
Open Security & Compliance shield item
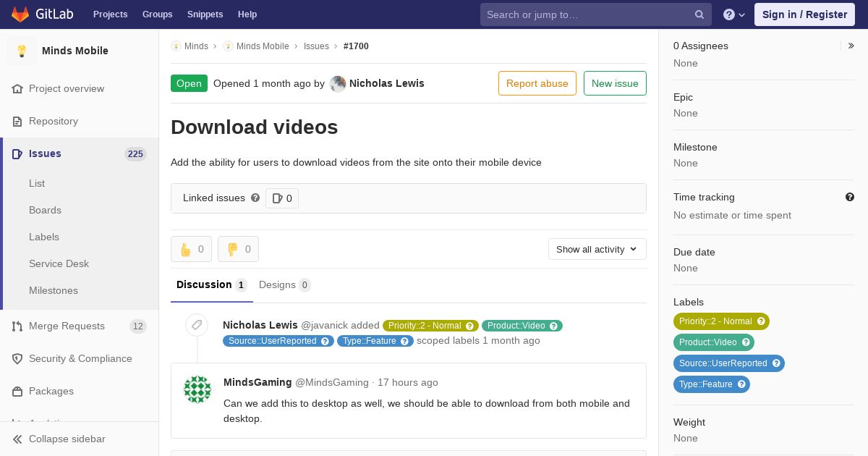(x=80, y=358)
